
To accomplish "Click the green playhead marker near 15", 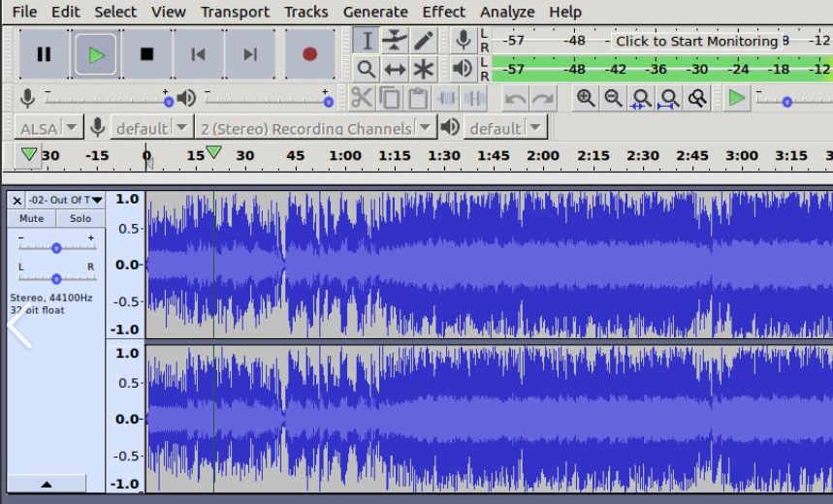I will 213,152.
